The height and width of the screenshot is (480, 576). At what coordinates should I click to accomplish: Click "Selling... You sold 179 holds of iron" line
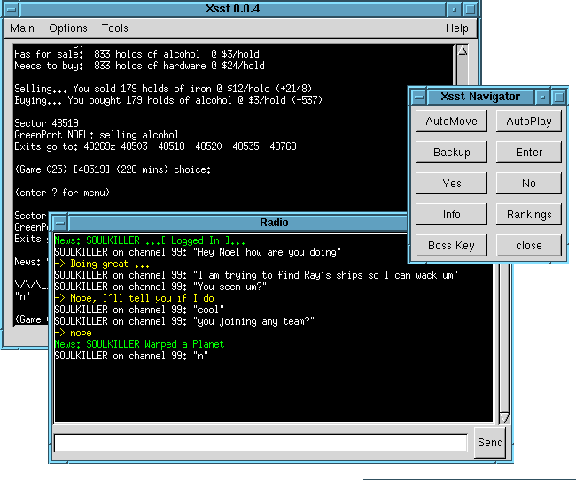pos(163,89)
